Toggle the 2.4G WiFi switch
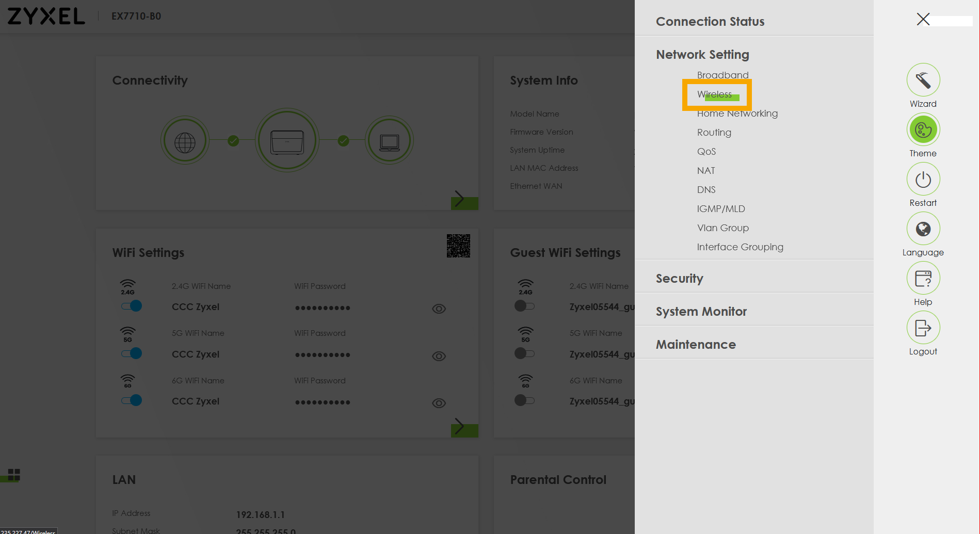The image size is (980, 534). point(131,306)
